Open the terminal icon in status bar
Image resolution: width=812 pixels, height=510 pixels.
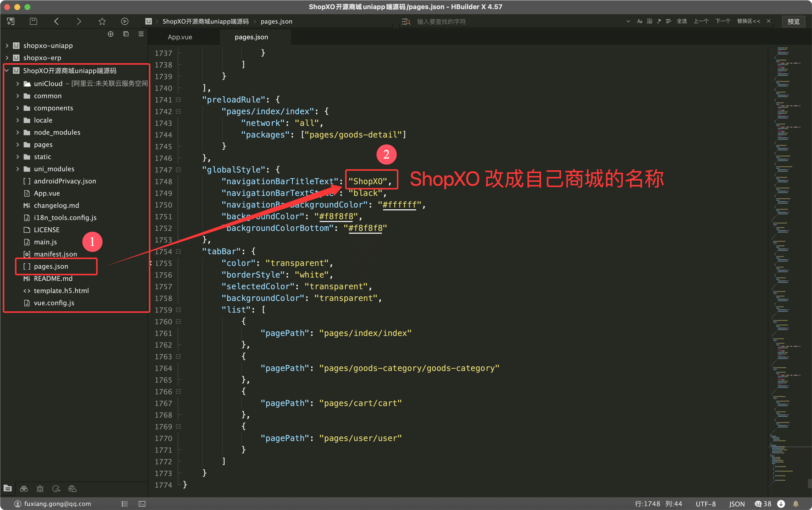(x=142, y=504)
